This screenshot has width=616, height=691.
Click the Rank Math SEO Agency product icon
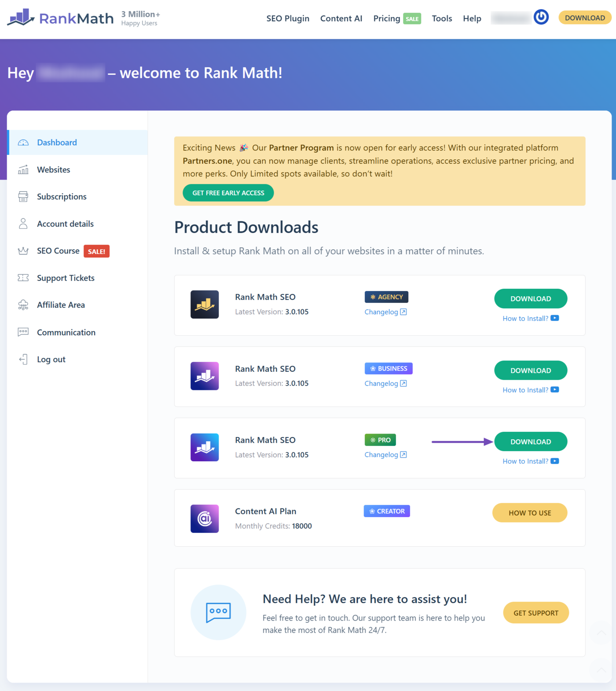[x=205, y=305]
